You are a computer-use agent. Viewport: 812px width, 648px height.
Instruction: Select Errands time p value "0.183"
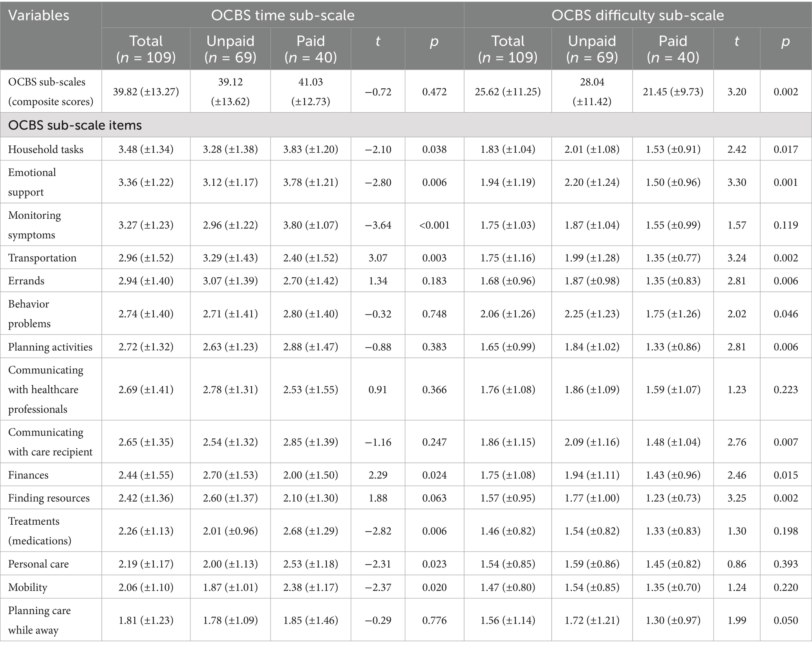(x=434, y=280)
